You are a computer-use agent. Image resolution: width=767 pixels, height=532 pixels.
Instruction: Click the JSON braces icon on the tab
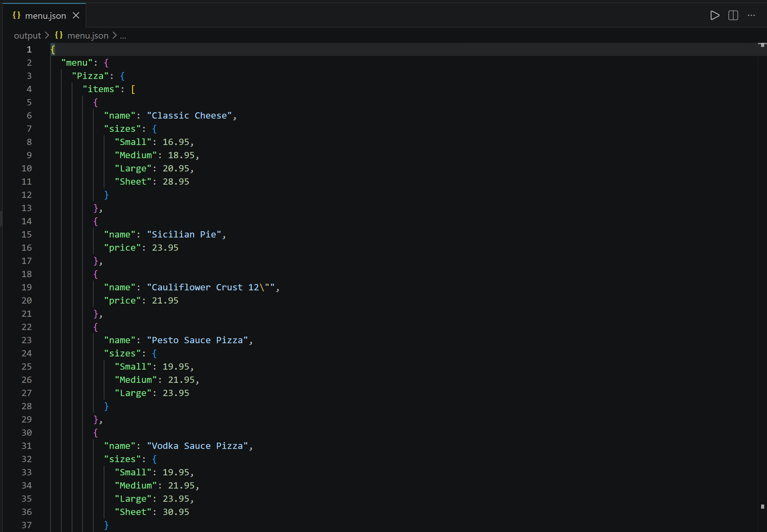coord(16,15)
